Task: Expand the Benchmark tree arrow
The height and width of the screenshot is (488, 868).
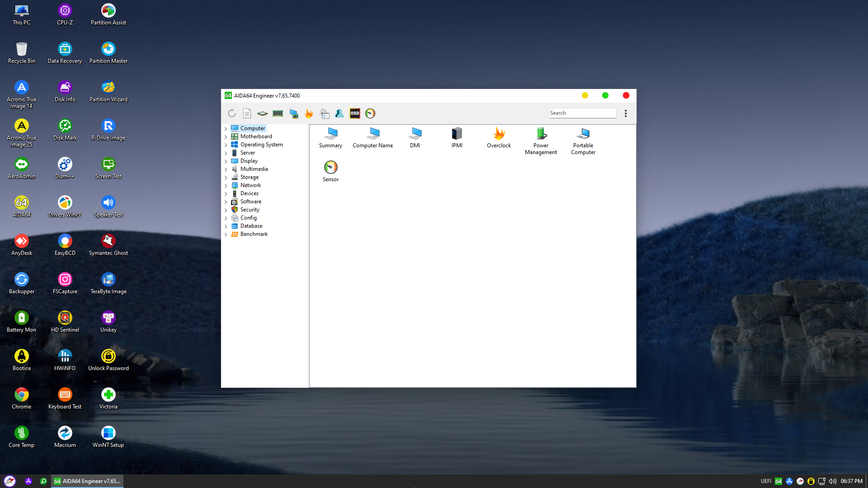Action: [x=226, y=235]
